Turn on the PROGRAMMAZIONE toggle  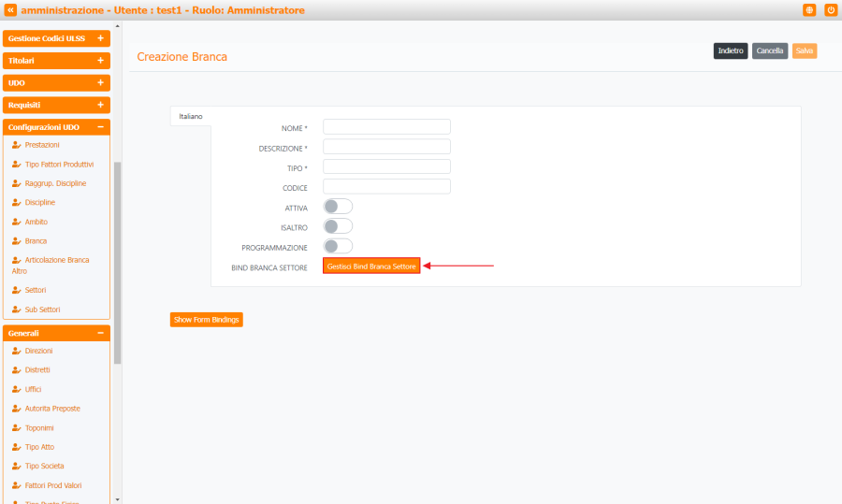click(337, 246)
